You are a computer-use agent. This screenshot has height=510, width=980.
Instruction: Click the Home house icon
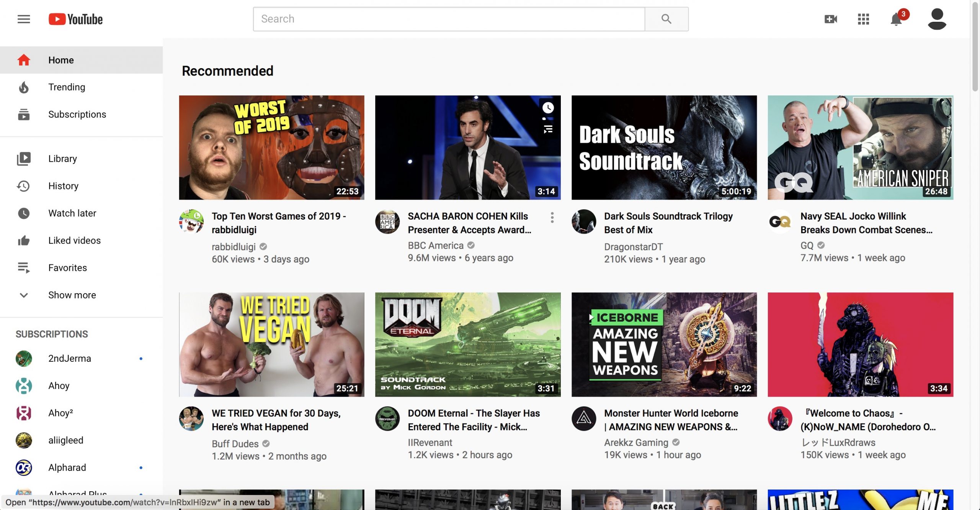click(x=24, y=60)
